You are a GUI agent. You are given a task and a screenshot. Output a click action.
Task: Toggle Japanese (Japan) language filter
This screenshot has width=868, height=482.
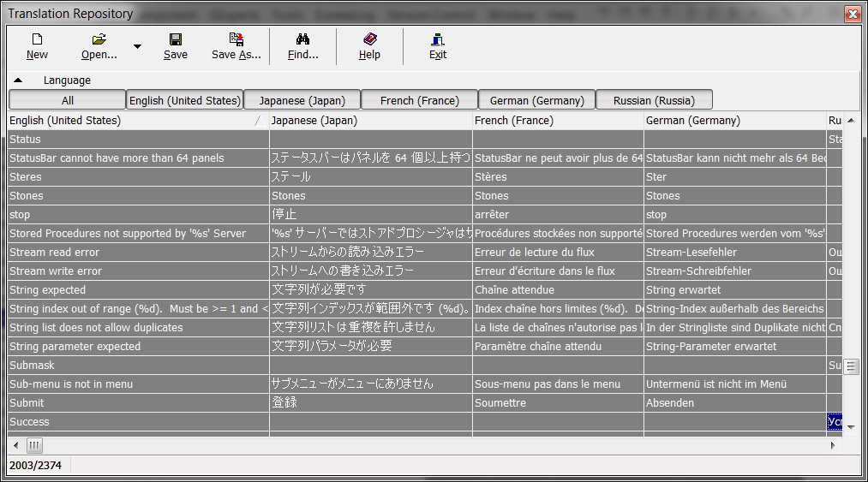point(302,99)
